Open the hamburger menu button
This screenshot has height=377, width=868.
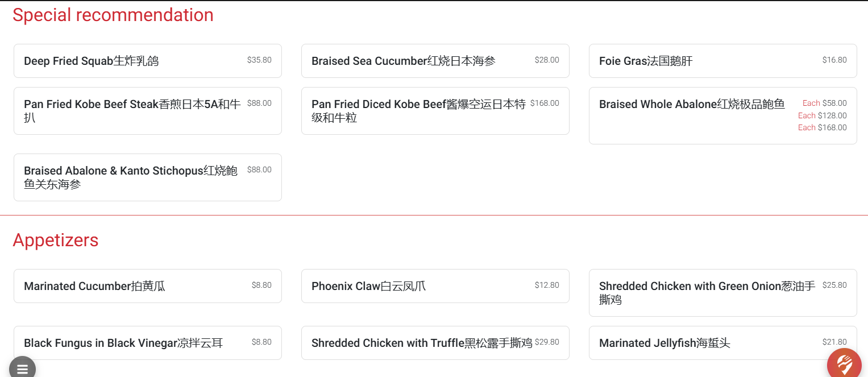coord(22,368)
